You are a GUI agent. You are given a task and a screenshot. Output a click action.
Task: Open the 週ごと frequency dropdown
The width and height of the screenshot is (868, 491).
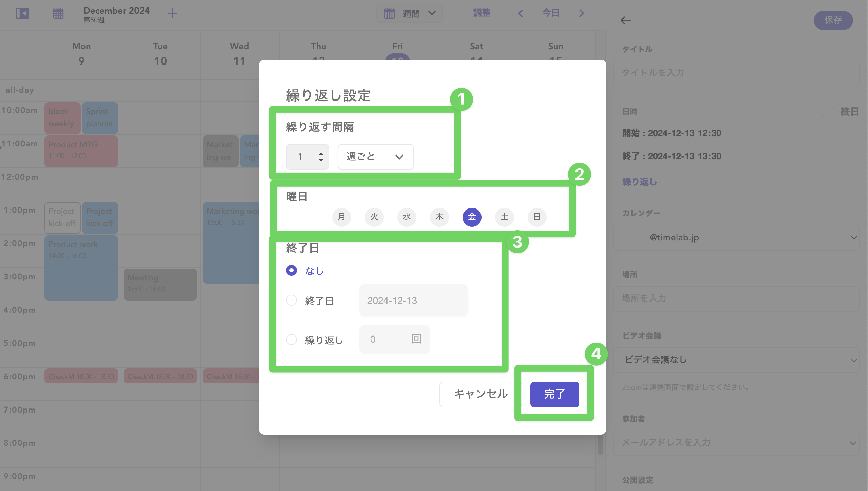point(375,157)
